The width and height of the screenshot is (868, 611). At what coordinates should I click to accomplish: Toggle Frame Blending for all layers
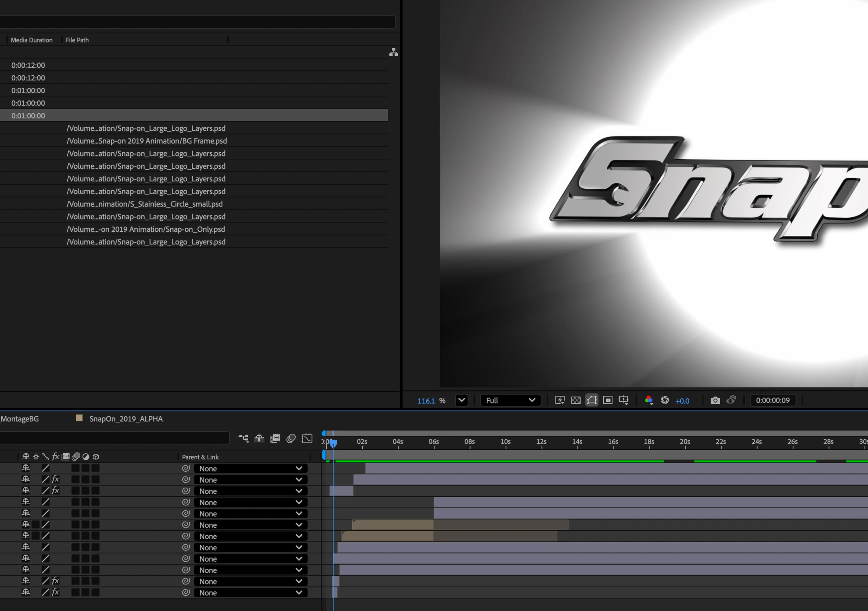(275, 438)
